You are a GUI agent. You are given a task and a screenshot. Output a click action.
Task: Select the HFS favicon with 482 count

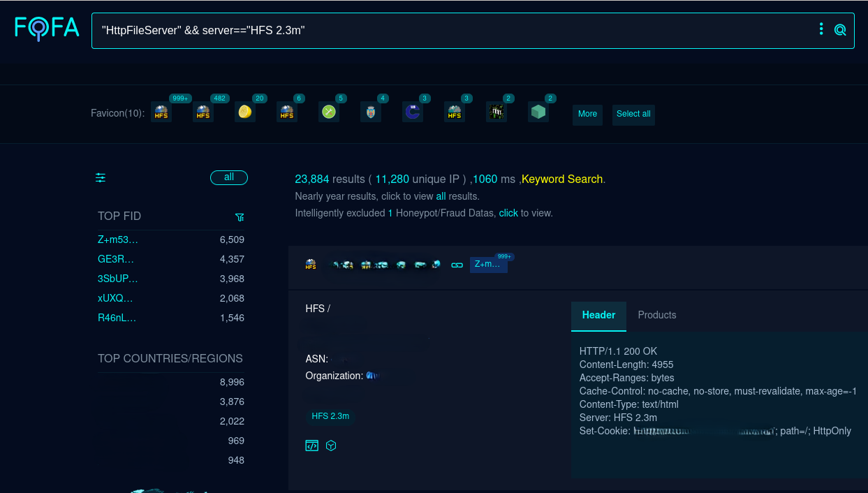point(203,112)
